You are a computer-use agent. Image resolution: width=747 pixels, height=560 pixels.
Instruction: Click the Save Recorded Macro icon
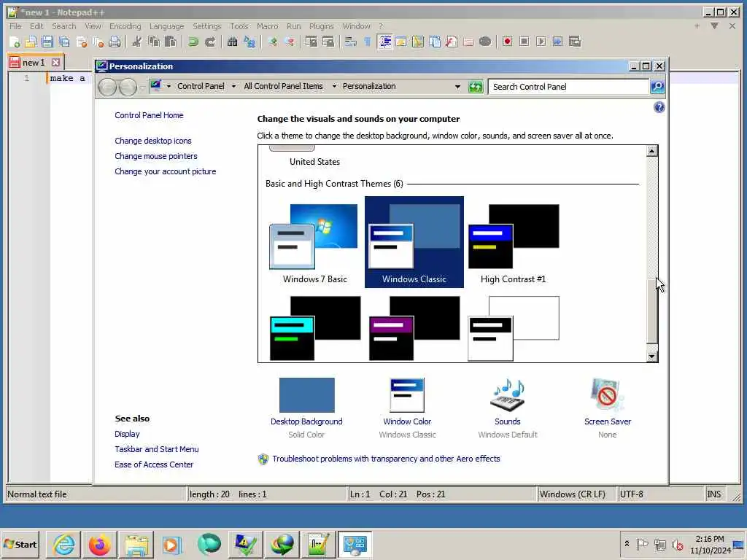pyautogui.click(x=575, y=42)
